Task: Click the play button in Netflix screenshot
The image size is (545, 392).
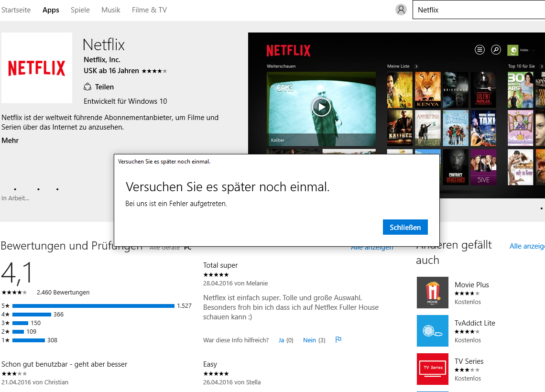Action: tap(321, 107)
